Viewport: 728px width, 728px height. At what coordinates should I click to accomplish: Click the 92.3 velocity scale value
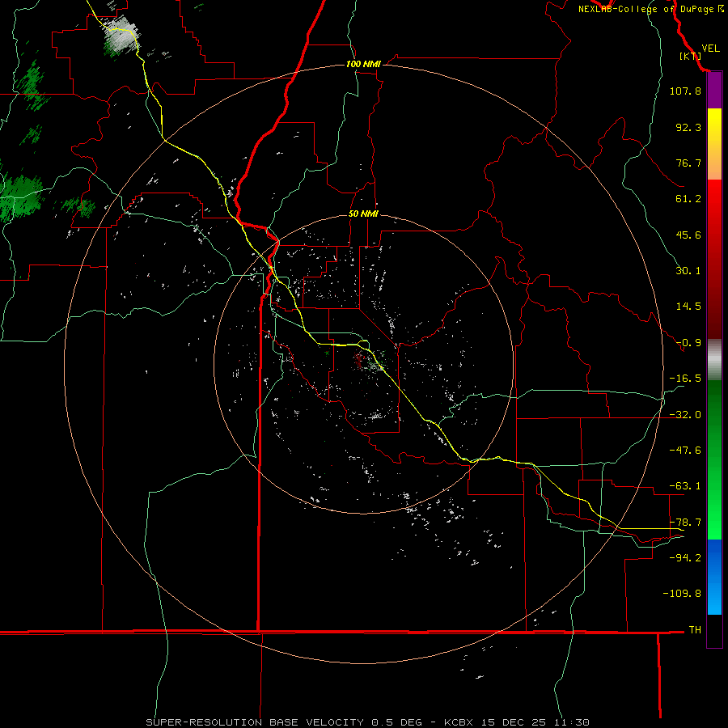(x=688, y=127)
